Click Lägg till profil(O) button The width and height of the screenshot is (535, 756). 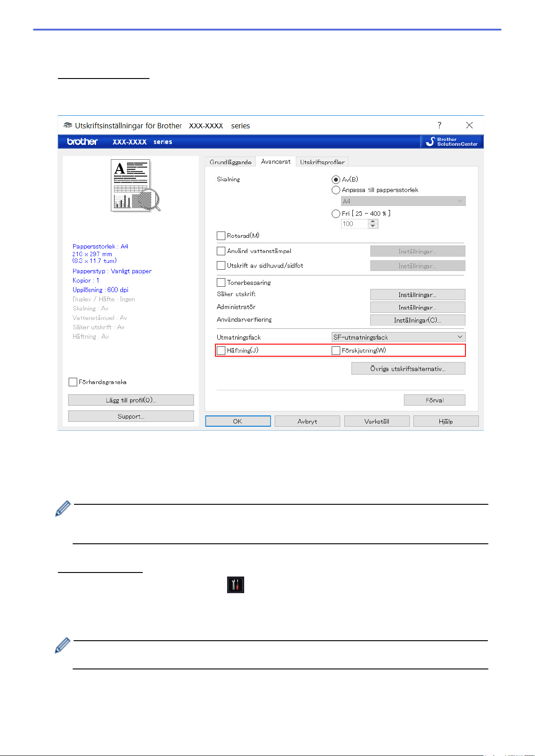click(x=131, y=400)
